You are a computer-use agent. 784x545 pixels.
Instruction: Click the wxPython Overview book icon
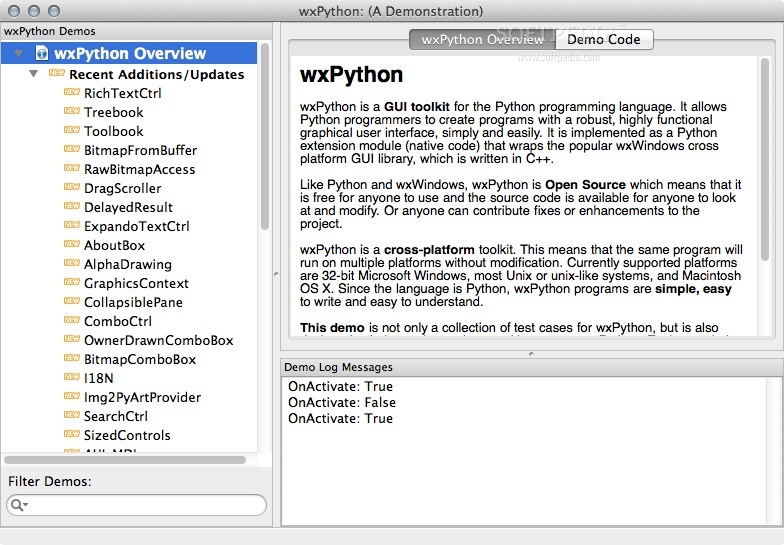tap(42, 53)
